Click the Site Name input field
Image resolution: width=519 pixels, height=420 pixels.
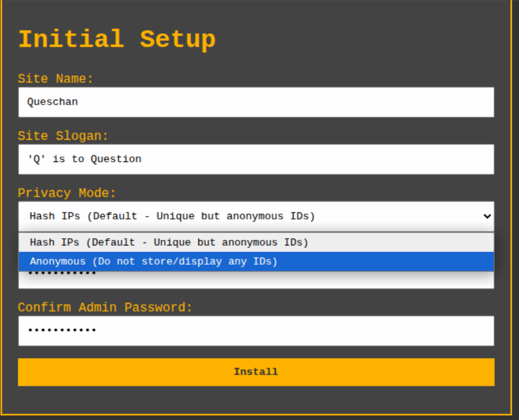tap(255, 102)
